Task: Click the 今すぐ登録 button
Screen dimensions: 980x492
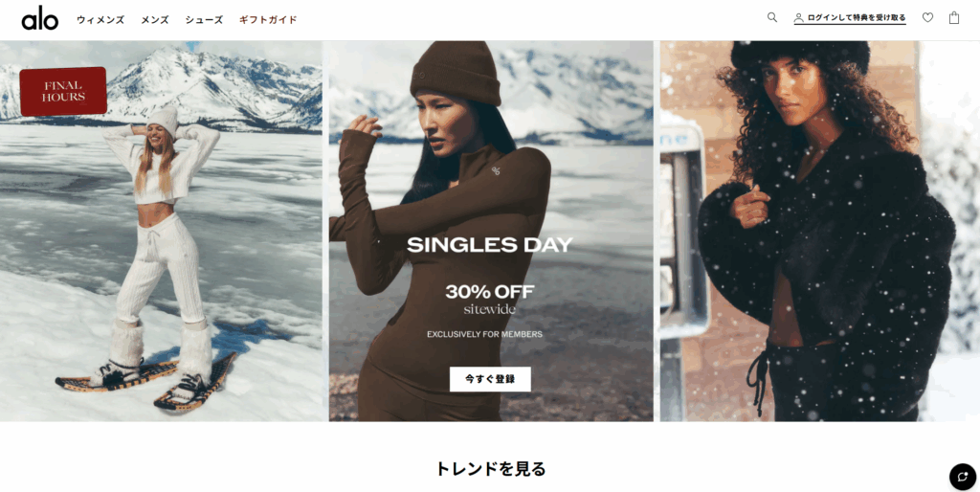Action: tap(490, 379)
